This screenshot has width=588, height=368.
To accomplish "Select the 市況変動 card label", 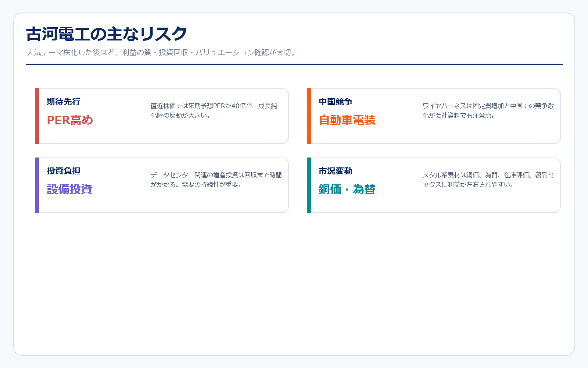I will point(336,171).
